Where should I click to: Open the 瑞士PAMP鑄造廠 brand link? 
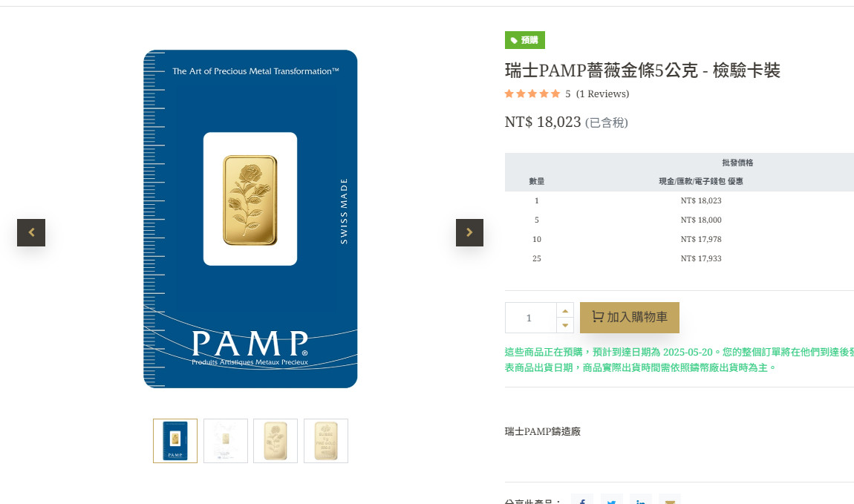[543, 431]
